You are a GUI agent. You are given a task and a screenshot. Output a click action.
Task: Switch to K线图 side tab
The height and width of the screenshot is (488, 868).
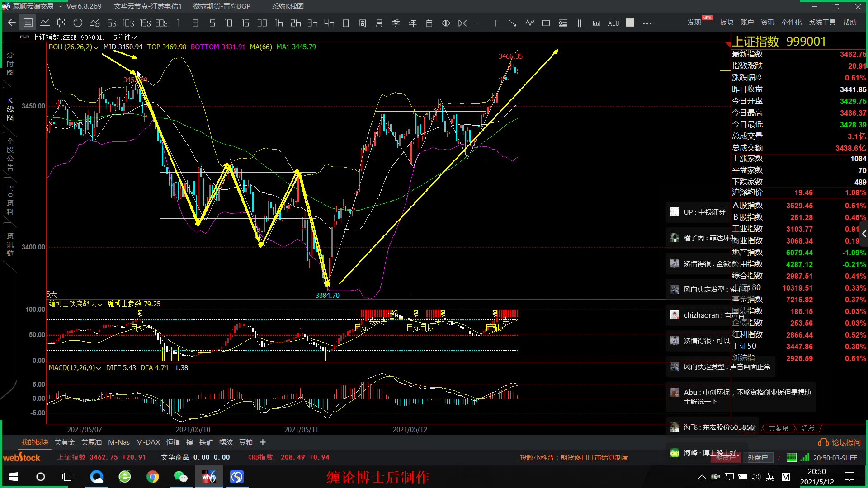(x=10, y=109)
